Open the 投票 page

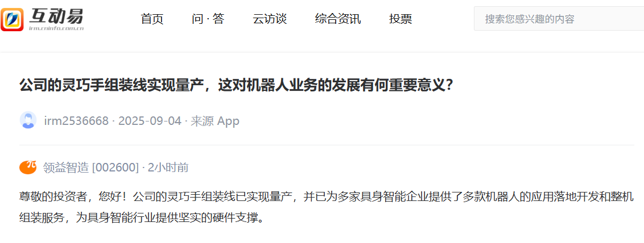(401, 19)
